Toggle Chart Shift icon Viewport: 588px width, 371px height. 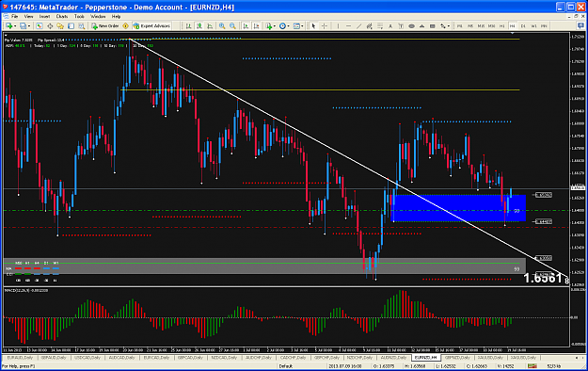pos(256,26)
